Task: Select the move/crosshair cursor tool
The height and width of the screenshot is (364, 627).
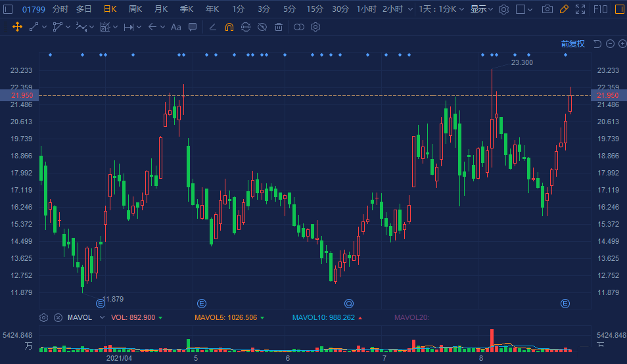Action: coord(17,27)
